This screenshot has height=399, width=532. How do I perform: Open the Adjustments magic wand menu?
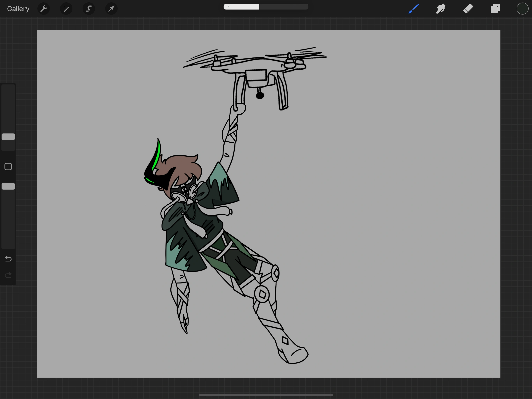tap(66, 9)
